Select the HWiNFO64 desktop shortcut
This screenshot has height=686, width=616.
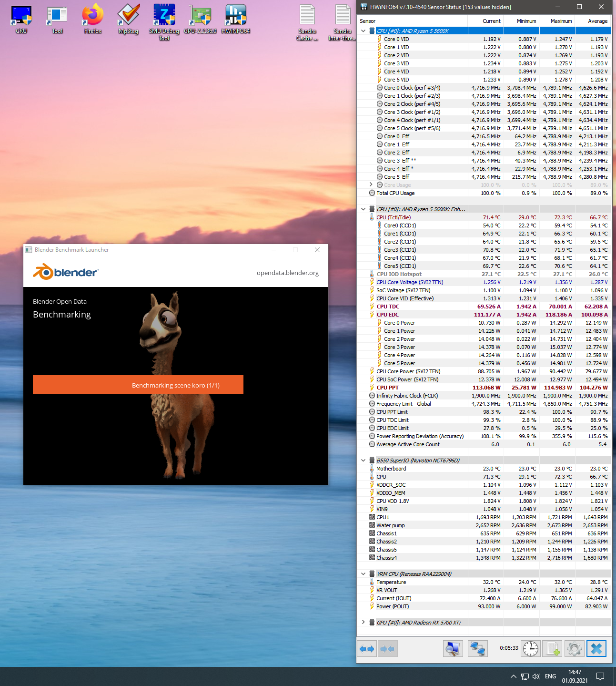coord(236,20)
